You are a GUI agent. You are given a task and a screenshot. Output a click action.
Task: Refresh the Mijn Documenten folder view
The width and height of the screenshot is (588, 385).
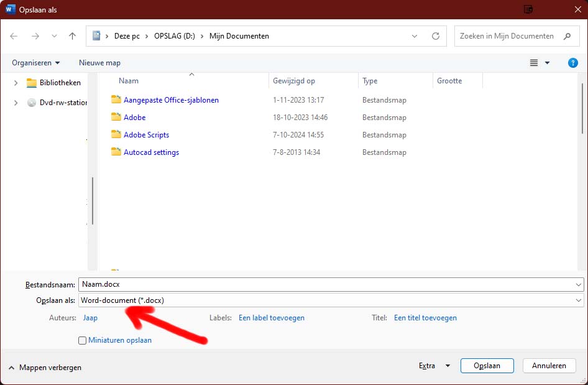[x=436, y=36]
